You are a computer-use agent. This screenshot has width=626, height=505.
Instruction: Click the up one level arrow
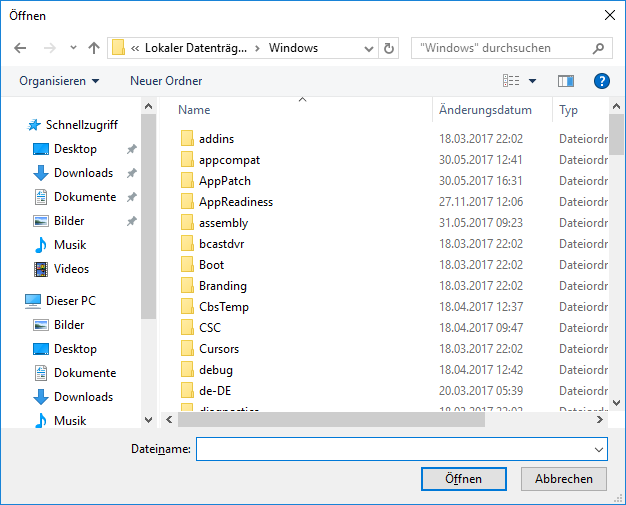point(94,48)
